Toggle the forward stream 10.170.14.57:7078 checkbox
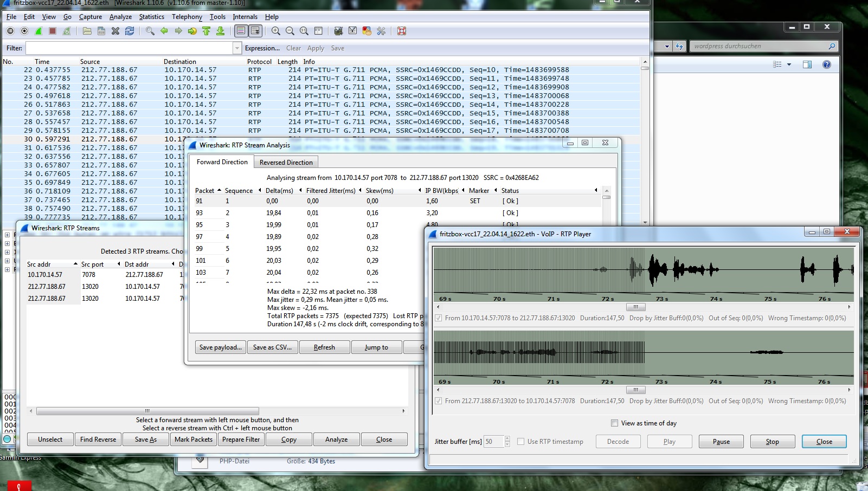The width and height of the screenshot is (868, 491). [438, 318]
